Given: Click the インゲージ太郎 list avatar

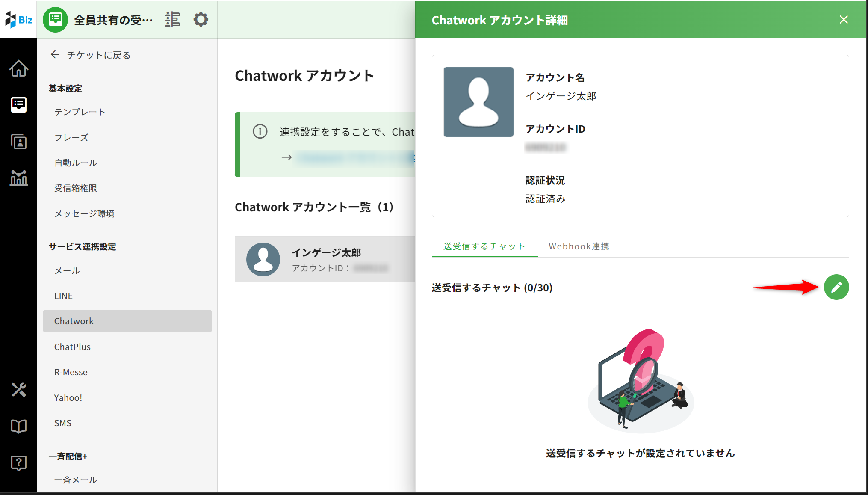Looking at the screenshot, I should [263, 259].
